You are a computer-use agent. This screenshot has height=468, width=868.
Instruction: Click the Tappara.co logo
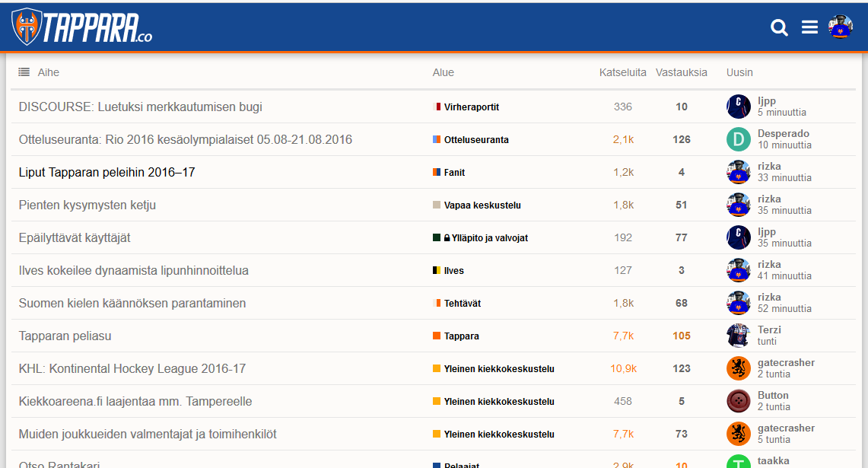[x=82, y=27]
